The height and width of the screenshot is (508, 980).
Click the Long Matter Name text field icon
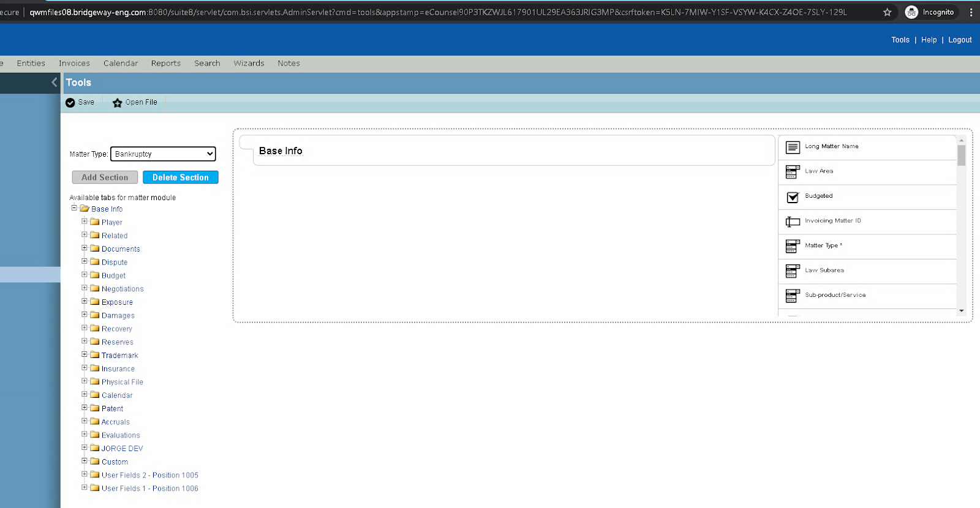[x=793, y=148]
